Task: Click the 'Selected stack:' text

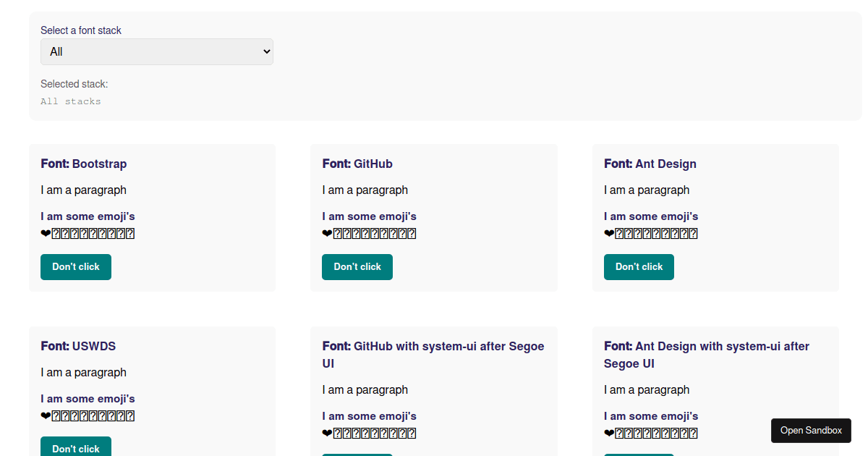Action: click(x=74, y=84)
